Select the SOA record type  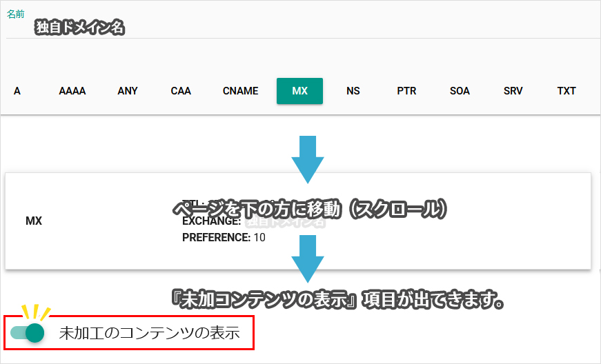(x=460, y=91)
